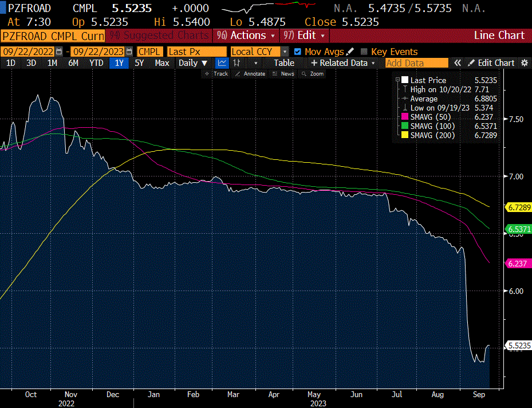The width and height of the screenshot is (532, 408).
Task: Activate the Track crosshair tool
Action: click(216, 74)
